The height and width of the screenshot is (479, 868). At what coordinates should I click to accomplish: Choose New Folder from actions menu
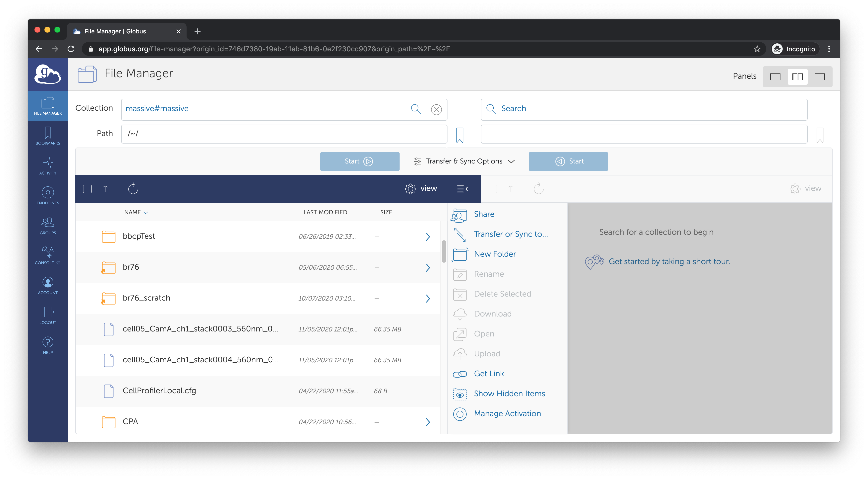[x=494, y=254]
